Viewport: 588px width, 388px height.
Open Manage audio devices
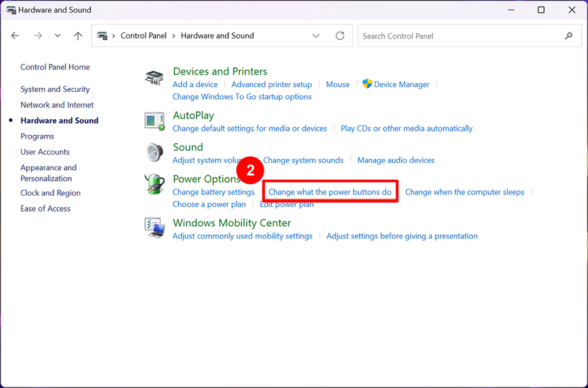pos(396,160)
